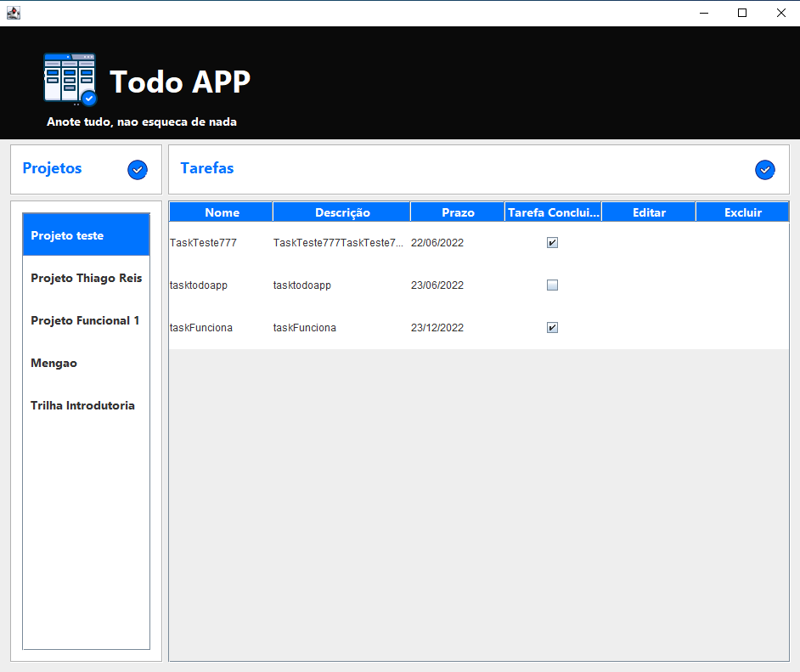Switch to the 'Trilha Introdutoria' project
The width and height of the screenshot is (800, 672).
pyautogui.click(x=86, y=405)
